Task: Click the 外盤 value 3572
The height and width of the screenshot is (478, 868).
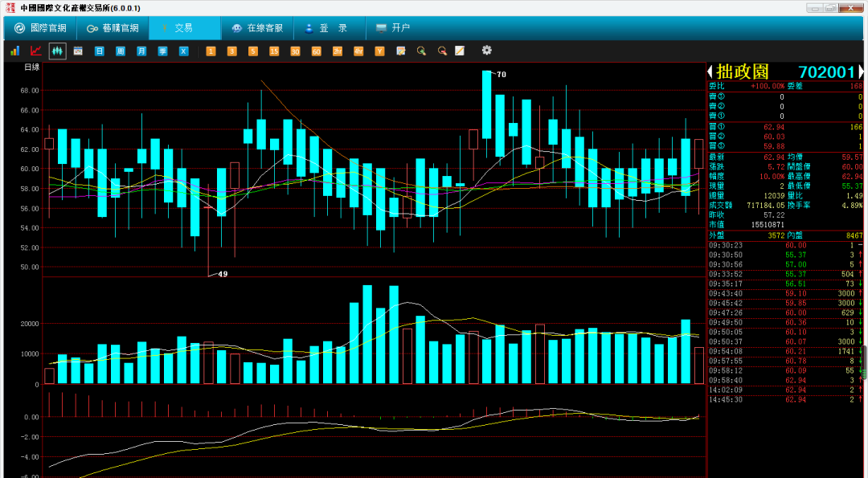Action: click(776, 235)
